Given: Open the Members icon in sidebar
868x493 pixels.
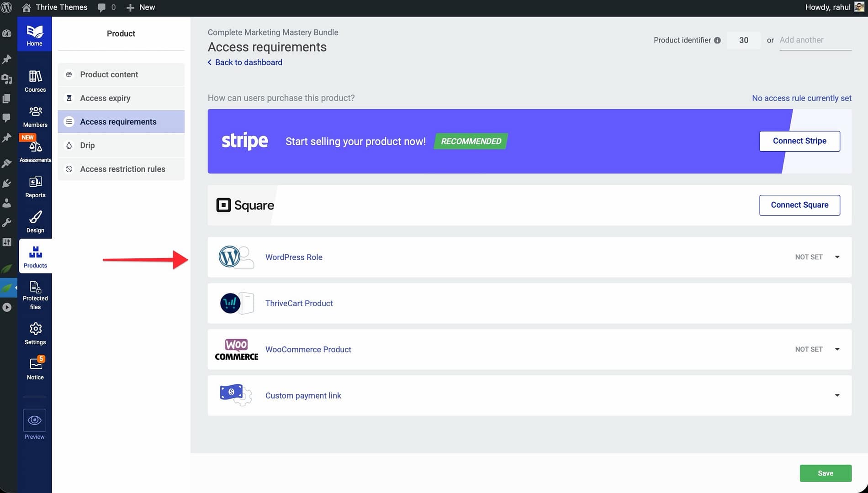Looking at the screenshot, I should point(35,112).
